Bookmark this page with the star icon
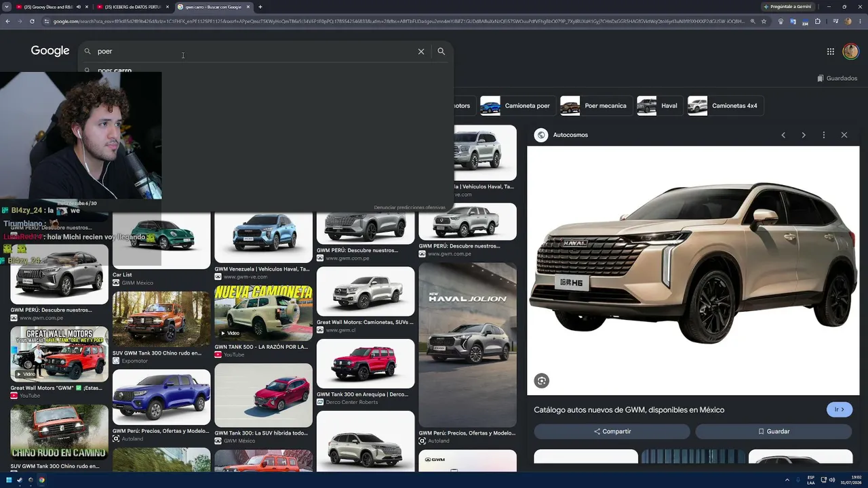This screenshot has height=488, width=868. [764, 21]
